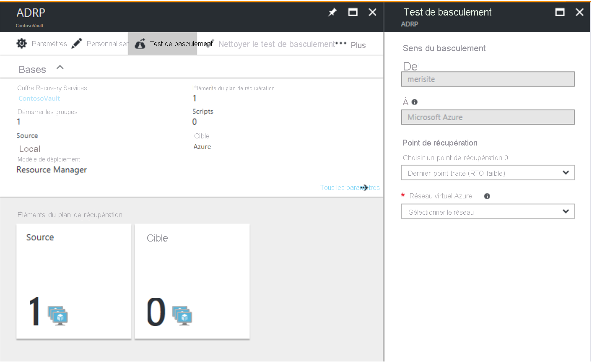Collapse the Bases section chevron
The height and width of the screenshot is (364, 592).
tap(60, 67)
